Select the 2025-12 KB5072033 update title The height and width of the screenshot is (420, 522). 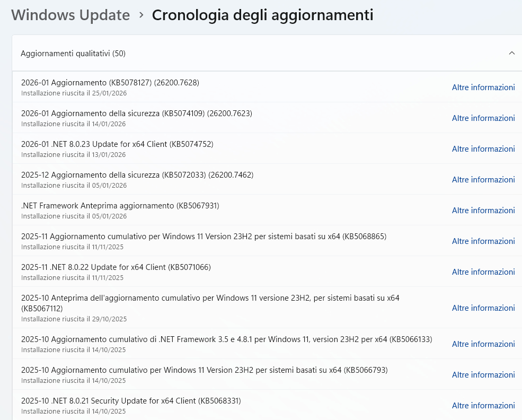[137, 175]
